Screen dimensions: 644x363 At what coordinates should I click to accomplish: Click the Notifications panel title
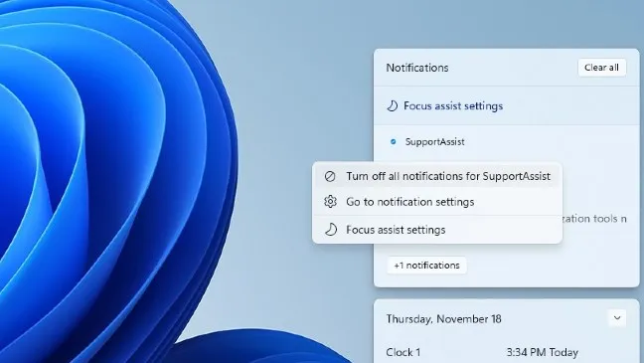(416, 68)
